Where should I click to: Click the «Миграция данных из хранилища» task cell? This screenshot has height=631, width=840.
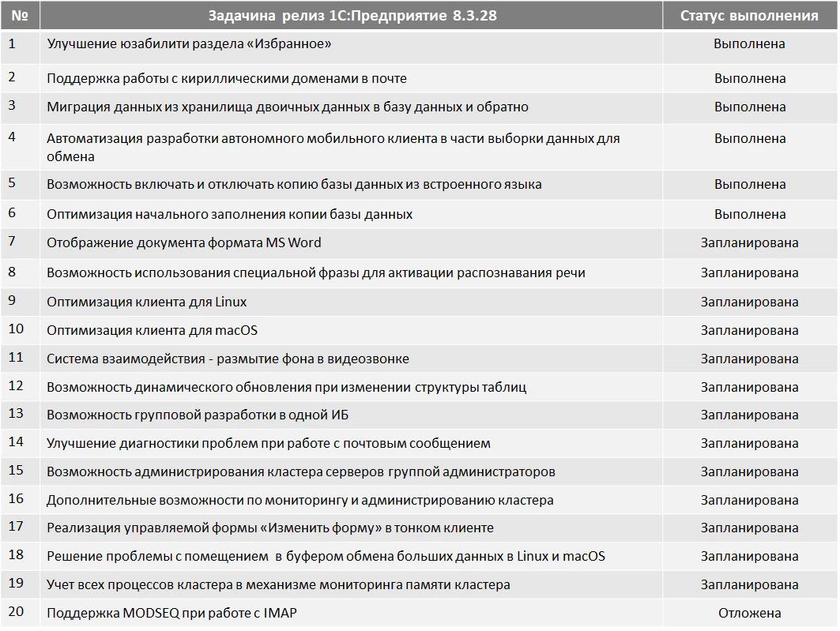pos(288,107)
